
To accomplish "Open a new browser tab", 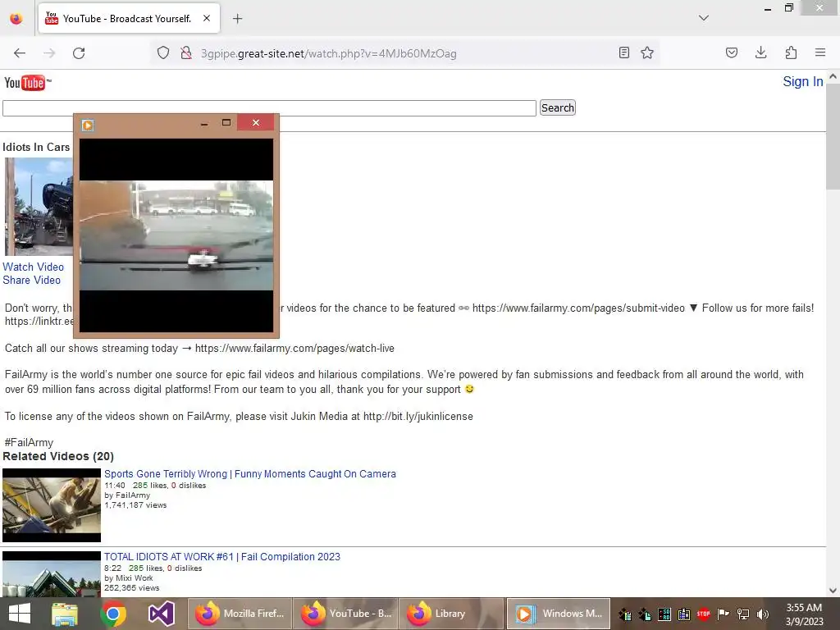I will (x=237, y=19).
